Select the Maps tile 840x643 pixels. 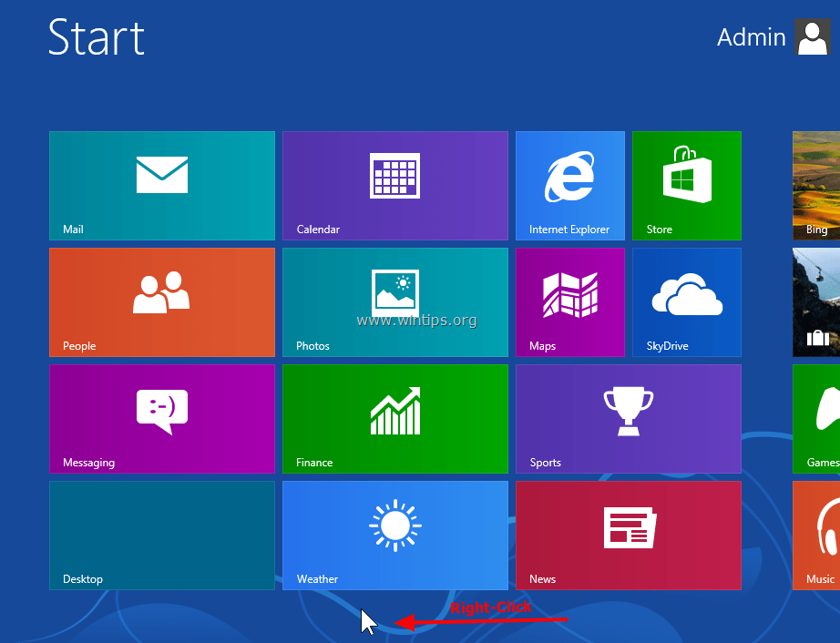(569, 301)
